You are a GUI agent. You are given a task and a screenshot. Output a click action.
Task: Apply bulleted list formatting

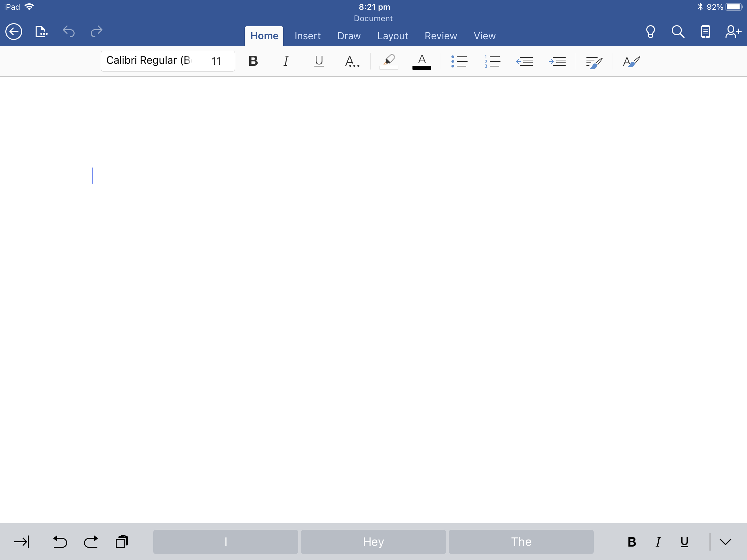click(x=459, y=61)
